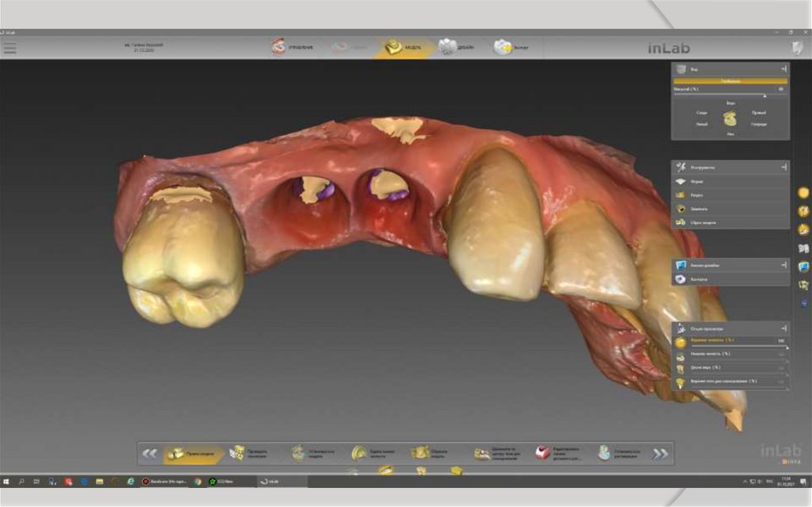Image resolution: width=812 pixels, height=507 pixels.
Task: Adjust the Нижняя челюсть transparency slider
Action: tap(738, 360)
